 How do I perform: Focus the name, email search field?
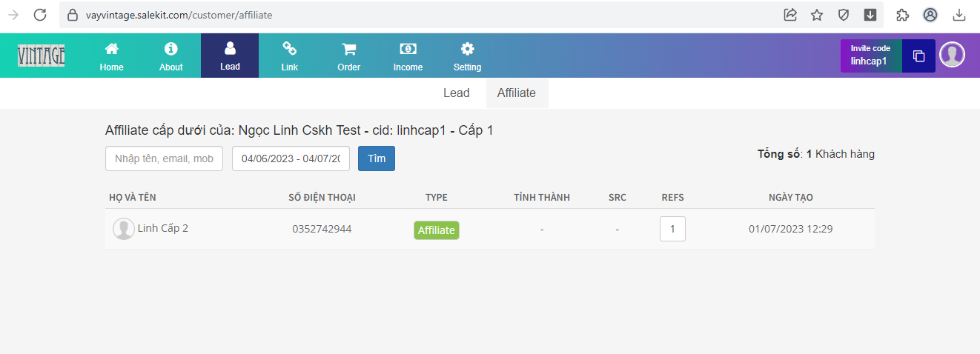point(164,158)
